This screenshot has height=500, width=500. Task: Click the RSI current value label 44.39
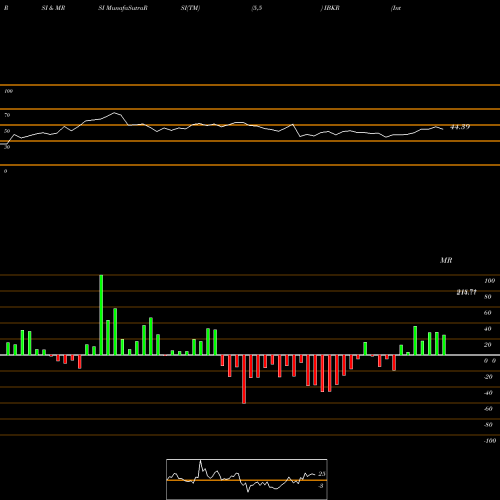[460, 127]
